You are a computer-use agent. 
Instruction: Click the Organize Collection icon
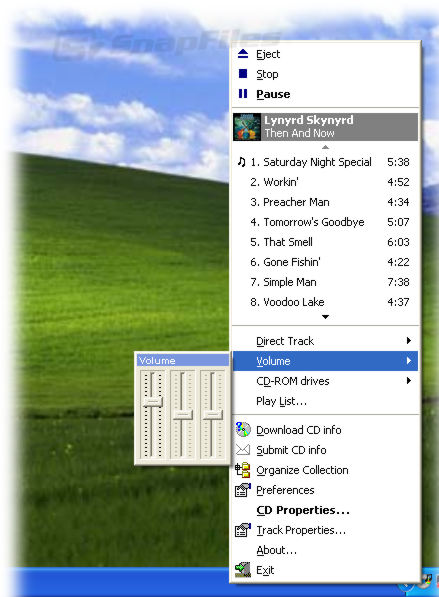click(243, 470)
